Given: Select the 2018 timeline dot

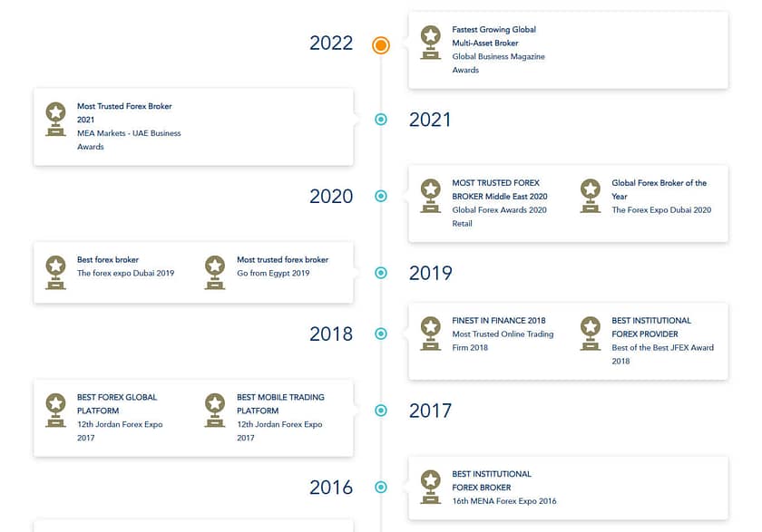Looking at the screenshot, I should pos(381,334).
